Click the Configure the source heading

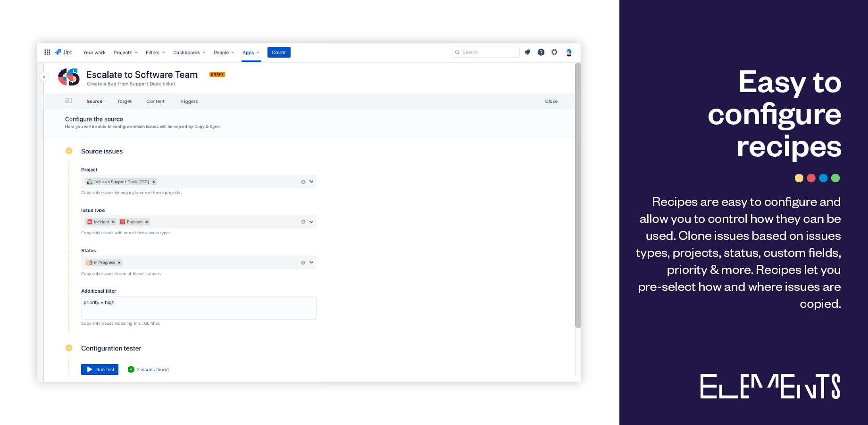point(94,119)
